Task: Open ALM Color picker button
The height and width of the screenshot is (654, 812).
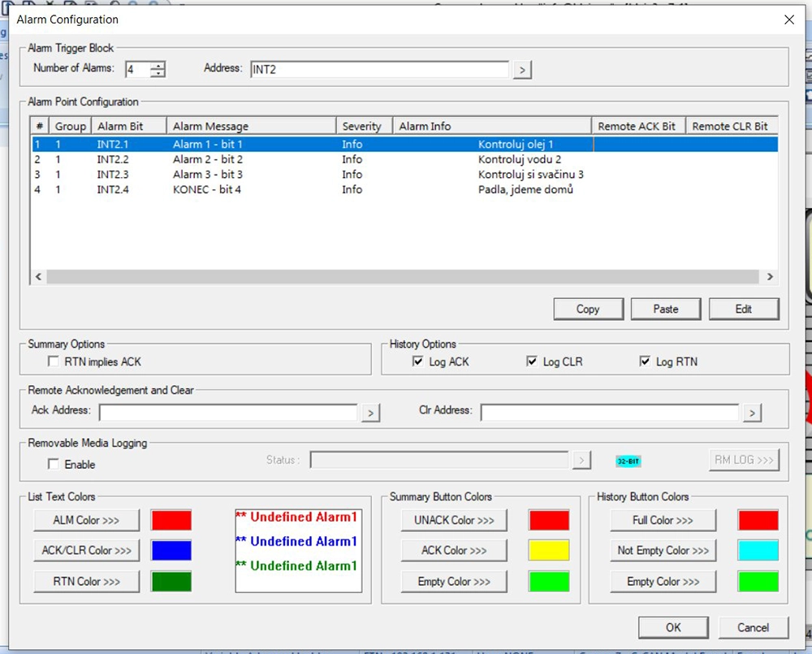Action: coord(86,520)
